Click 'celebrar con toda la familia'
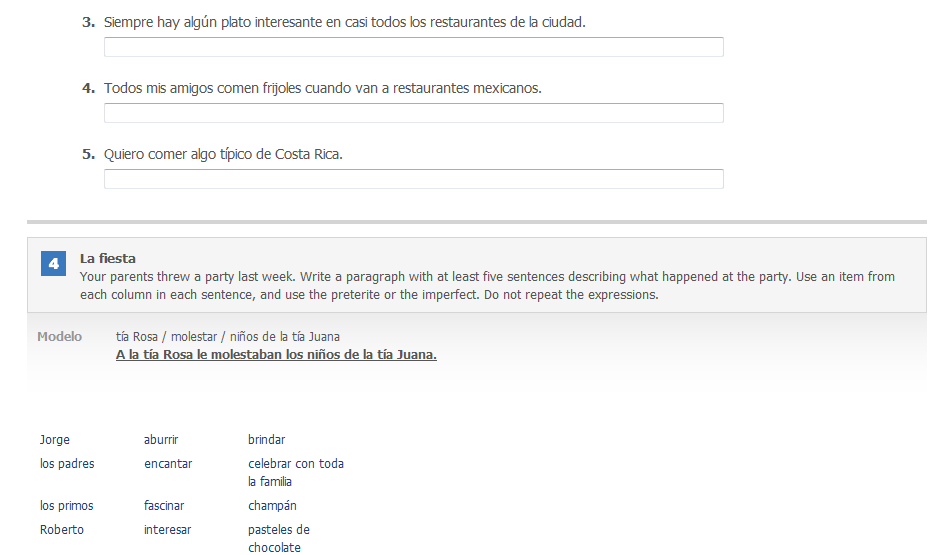Screen dimensions: 951x555 tap(296, 473)
